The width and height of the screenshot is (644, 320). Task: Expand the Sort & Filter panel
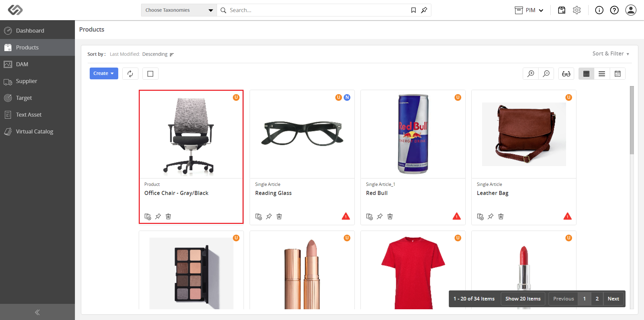(611, 54)
